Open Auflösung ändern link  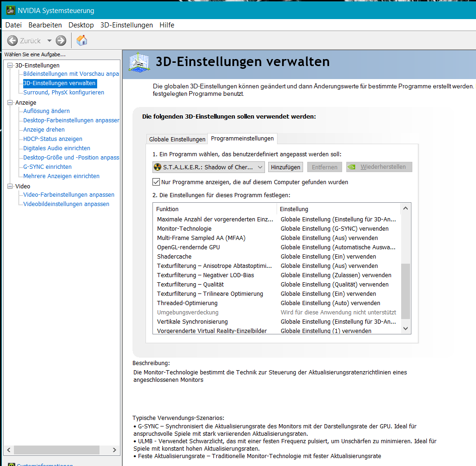(x=46, y=111)
